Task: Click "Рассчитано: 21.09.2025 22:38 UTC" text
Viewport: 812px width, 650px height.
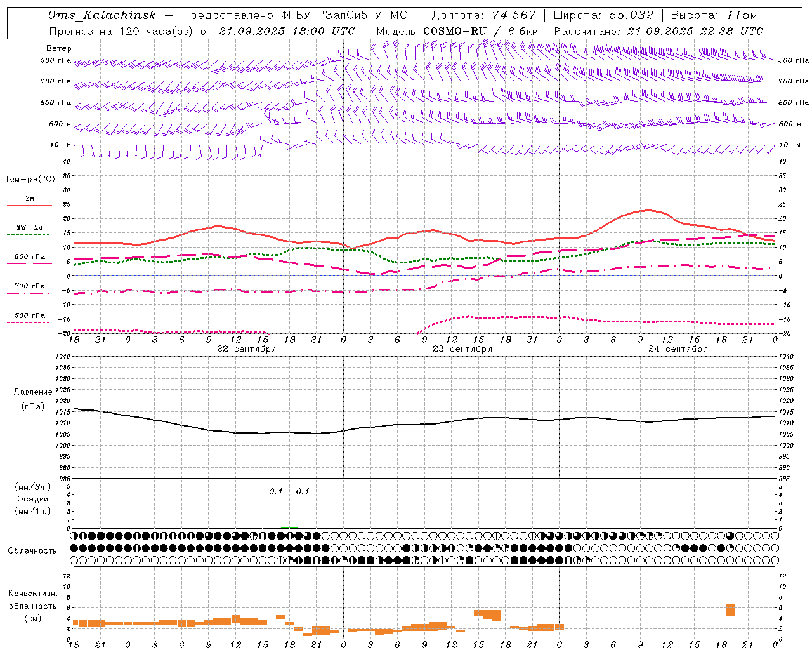Action: coord(658,31)
